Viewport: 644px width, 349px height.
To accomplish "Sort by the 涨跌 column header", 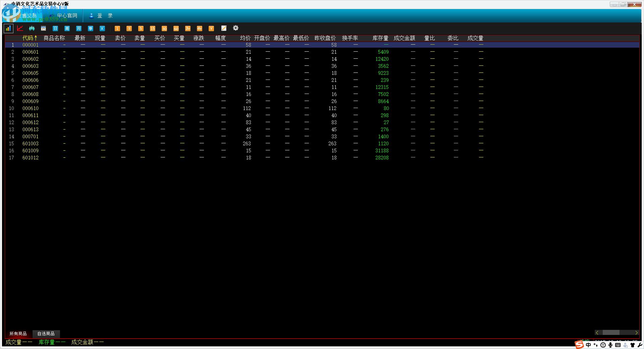I will pyautogui.click(x=199, y=38).
